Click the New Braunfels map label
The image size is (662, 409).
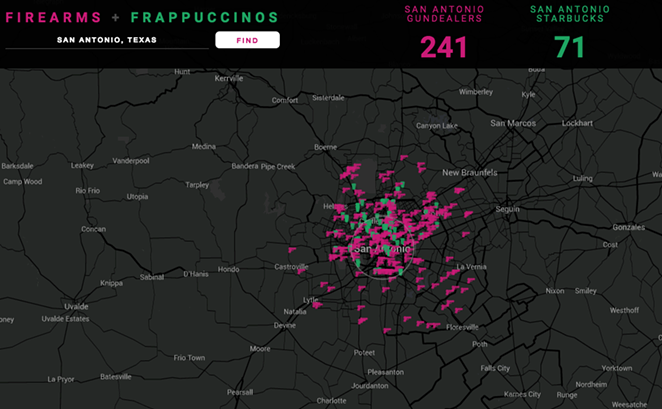[469, 173]
